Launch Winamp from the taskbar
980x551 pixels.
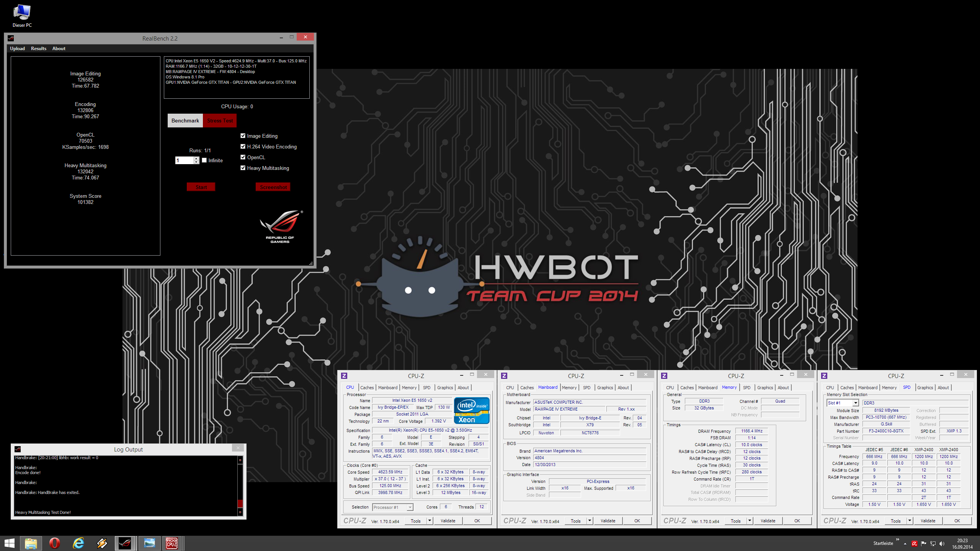click(x=102, y=543)
